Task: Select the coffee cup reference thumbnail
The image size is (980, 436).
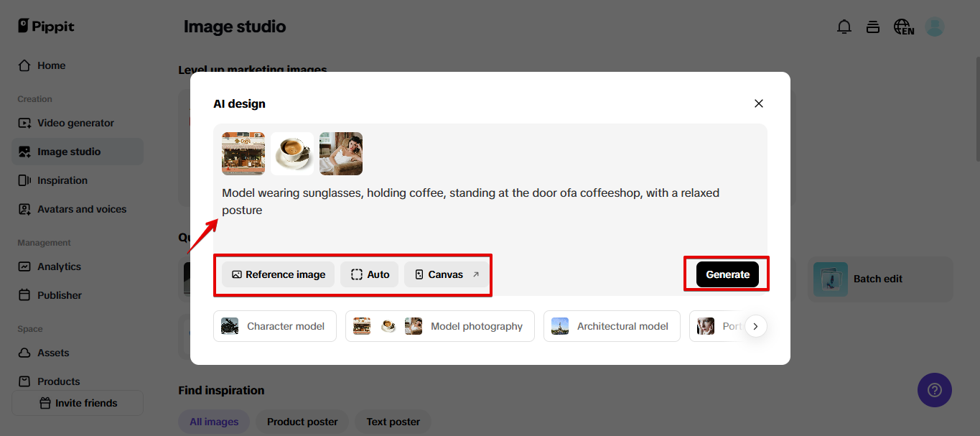Action: pyautogui.click(x=292, y=154)
